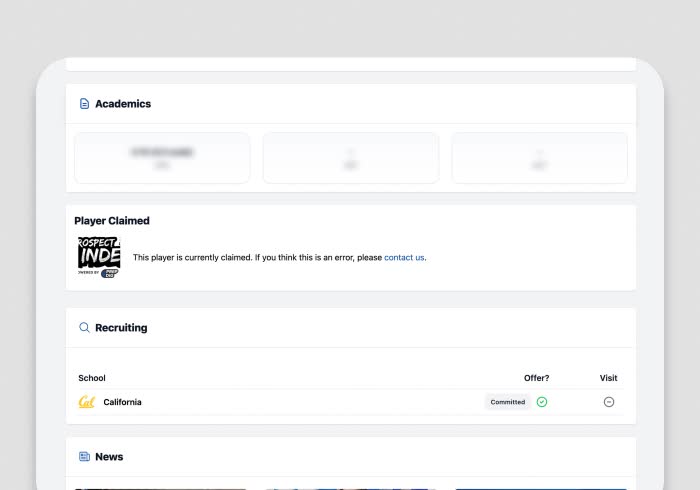Click the Recruiting section heading
The width and height of the screenshot is (700, 490).
[x=121, y=328]
